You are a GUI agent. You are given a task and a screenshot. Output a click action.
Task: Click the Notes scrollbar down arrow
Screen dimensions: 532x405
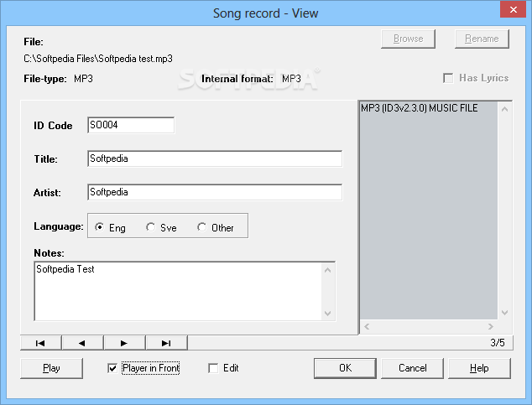(x=328, y=313)
